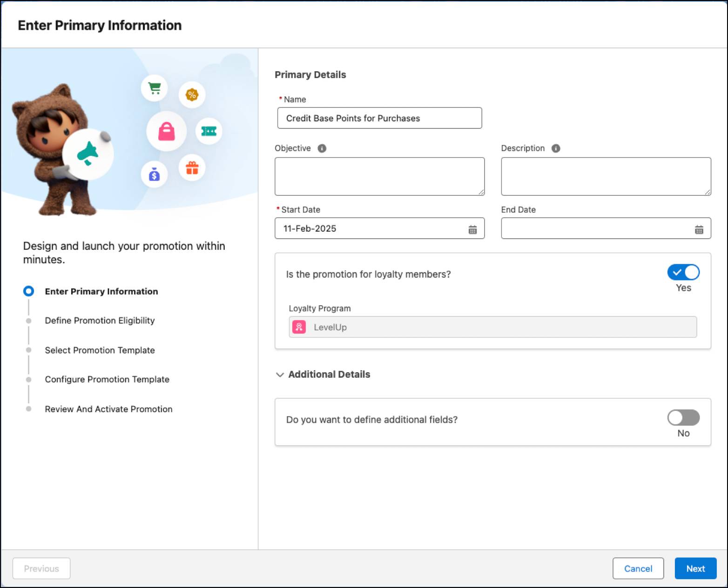Image resolution: width=728 pixels, height=588 pixels.
Task: Click the orange gift box illustration icon
Action: coord(192,167)
